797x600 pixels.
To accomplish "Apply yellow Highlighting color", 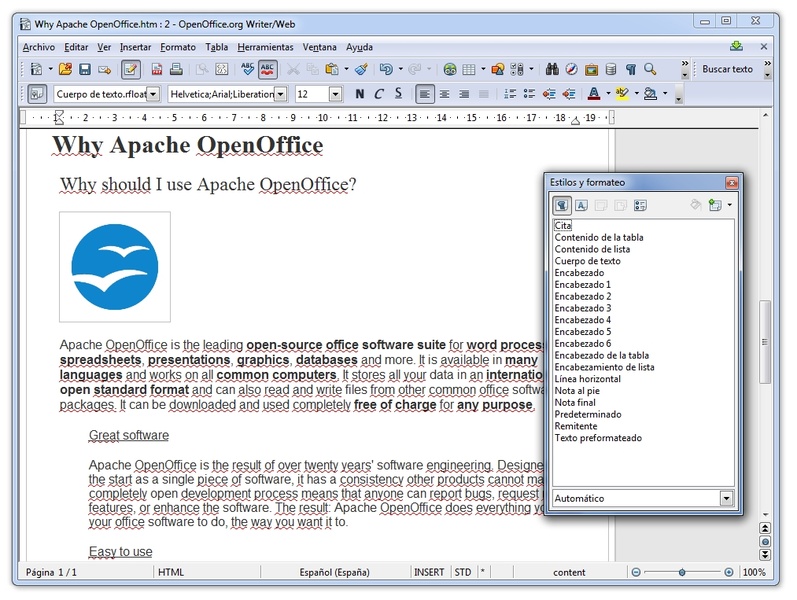I will tap(622, 94).
